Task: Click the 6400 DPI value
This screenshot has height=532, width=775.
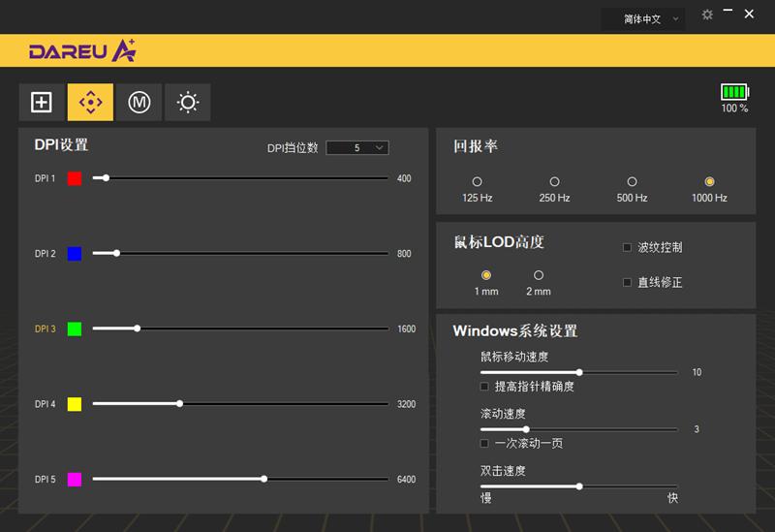Action: [406, 479]
